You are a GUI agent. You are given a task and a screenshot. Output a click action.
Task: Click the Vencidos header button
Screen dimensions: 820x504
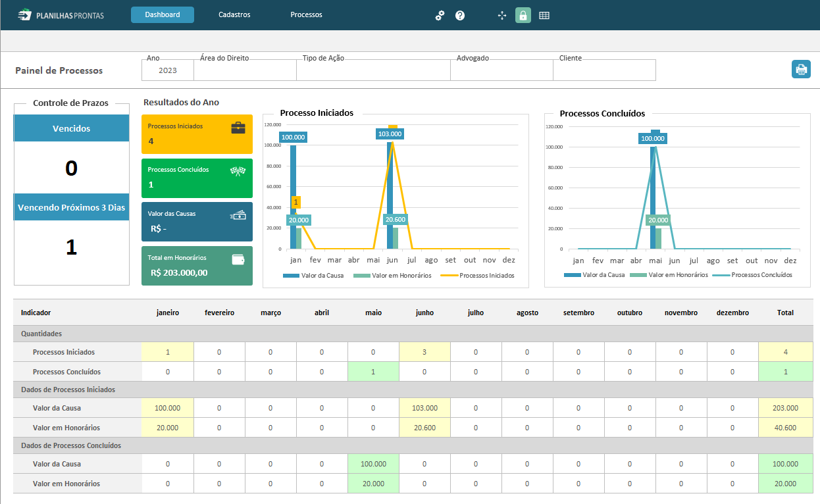coord(72,128)
